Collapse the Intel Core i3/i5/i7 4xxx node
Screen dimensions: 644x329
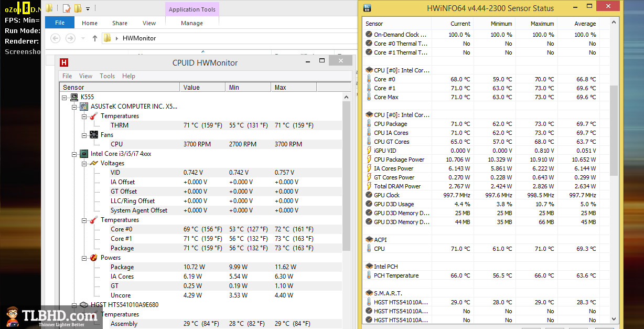(74, 154)
